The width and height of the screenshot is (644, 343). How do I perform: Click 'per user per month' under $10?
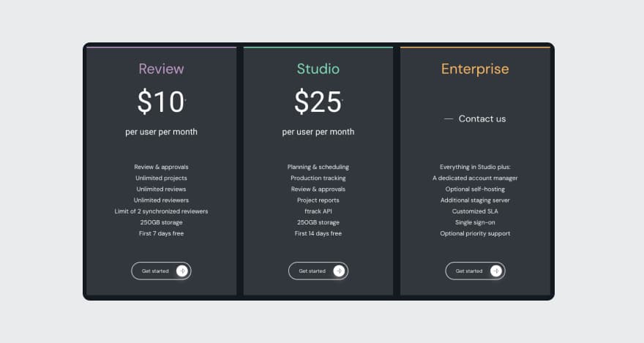click(162, 132)
